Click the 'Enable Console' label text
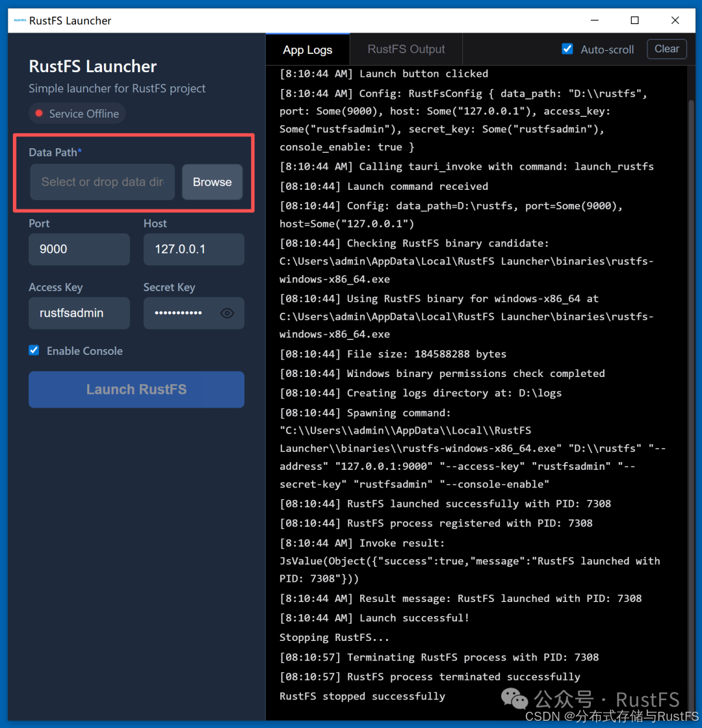Viewport: 702px width, 728px height. click(84, 351)
